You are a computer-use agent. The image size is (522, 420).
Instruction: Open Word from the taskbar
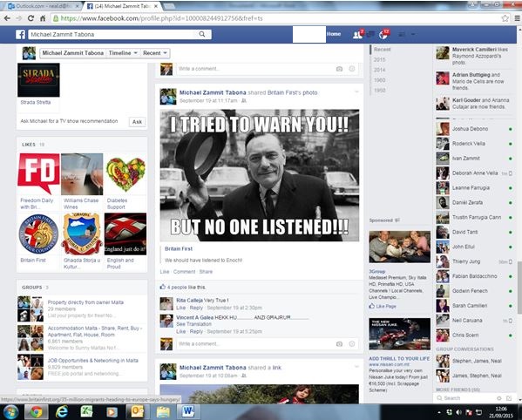click(187, 412)
